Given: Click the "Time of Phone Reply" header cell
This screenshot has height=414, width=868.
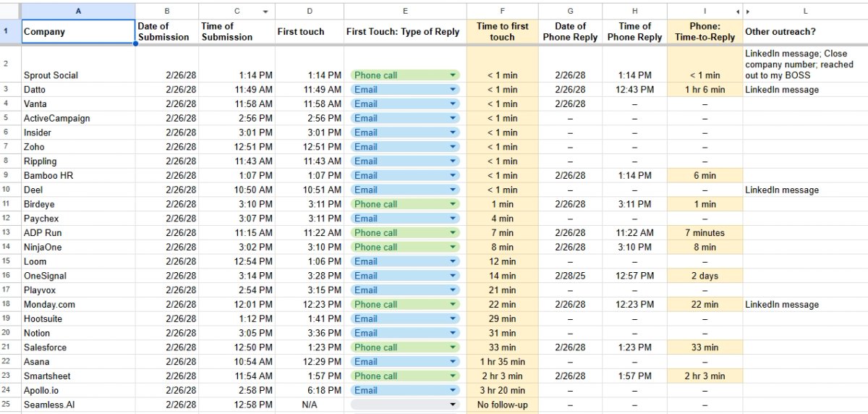Looking at the screenshot, I should (x=634, y=32).
